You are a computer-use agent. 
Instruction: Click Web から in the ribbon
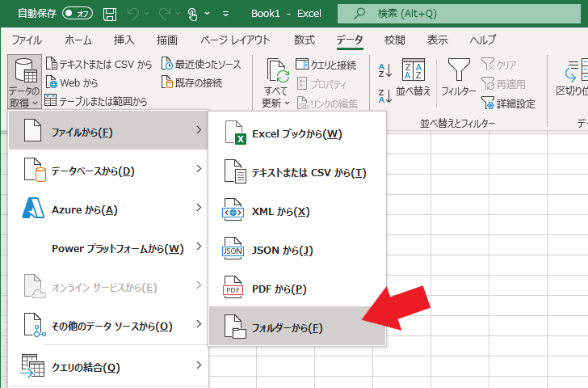72,82
